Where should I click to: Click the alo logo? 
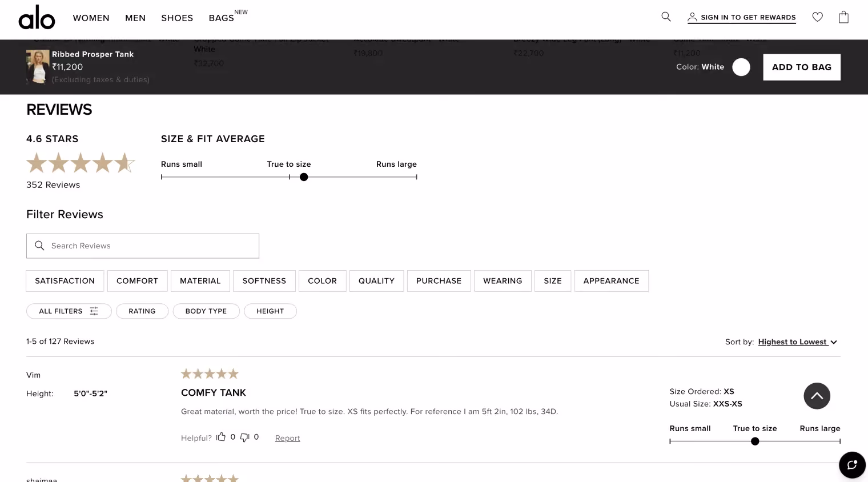click(x=37, y=17)
